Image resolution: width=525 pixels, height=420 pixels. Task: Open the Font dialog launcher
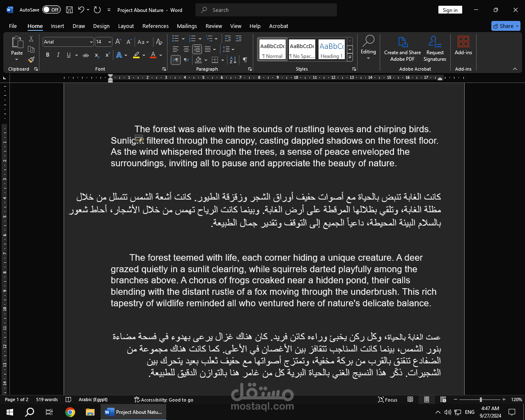[x=164, y=69]
